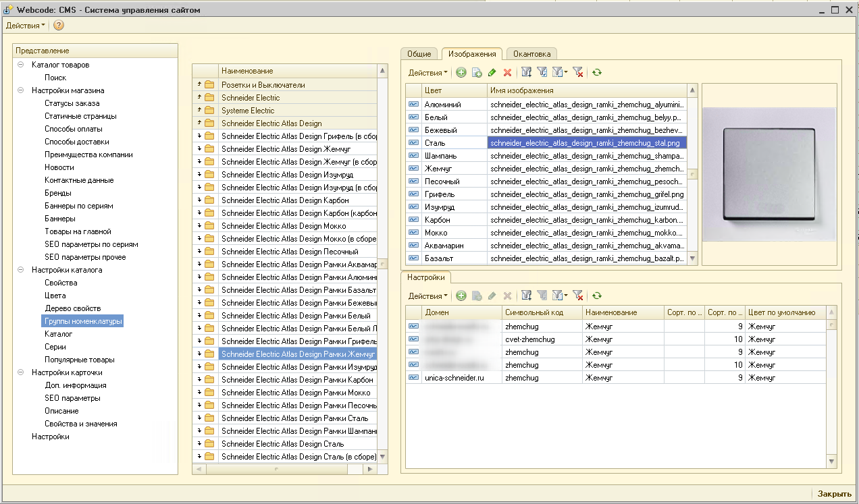859x504 pixels.
Task: Click the Clear filter icon in Изображения toolbar
Action: [577, 72]
